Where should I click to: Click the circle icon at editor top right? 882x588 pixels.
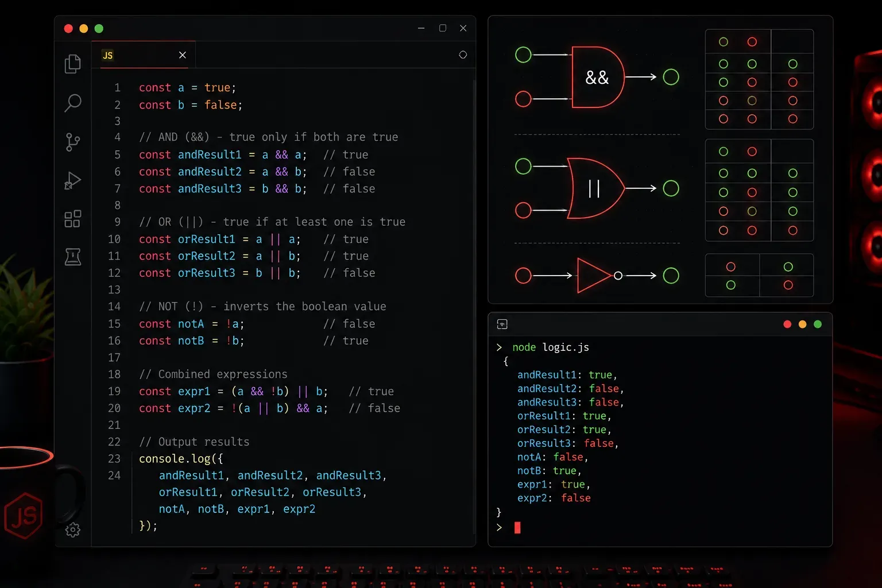tap(463, 55)
